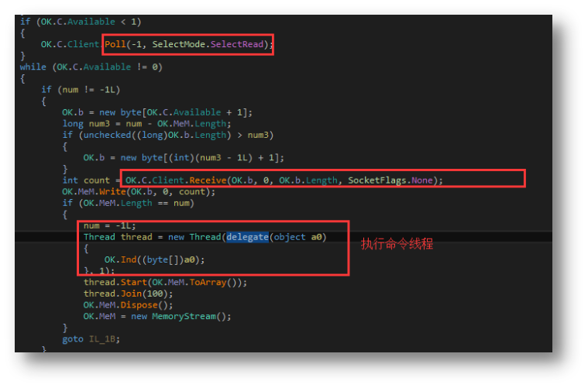Click the '(object a0)' delegate parameter
Screen dimensions: 588x388
coord(298,237)
